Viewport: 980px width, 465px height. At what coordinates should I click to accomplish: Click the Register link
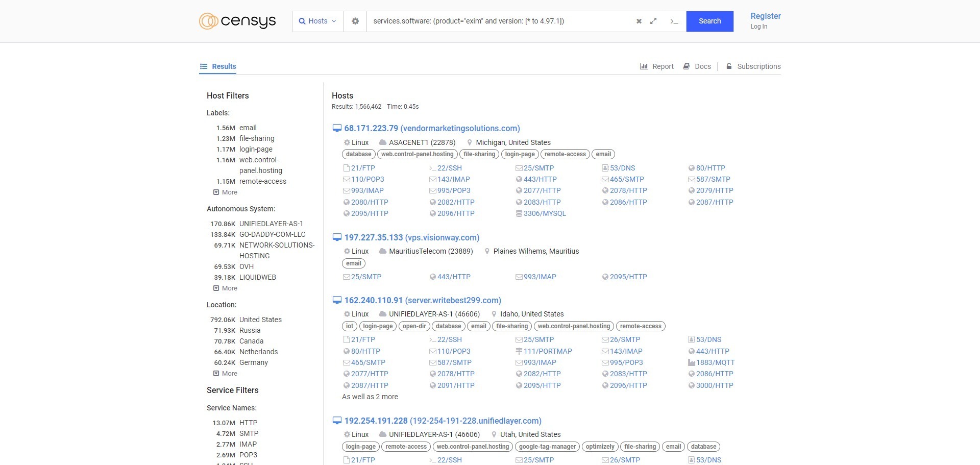tap(765, 16)
